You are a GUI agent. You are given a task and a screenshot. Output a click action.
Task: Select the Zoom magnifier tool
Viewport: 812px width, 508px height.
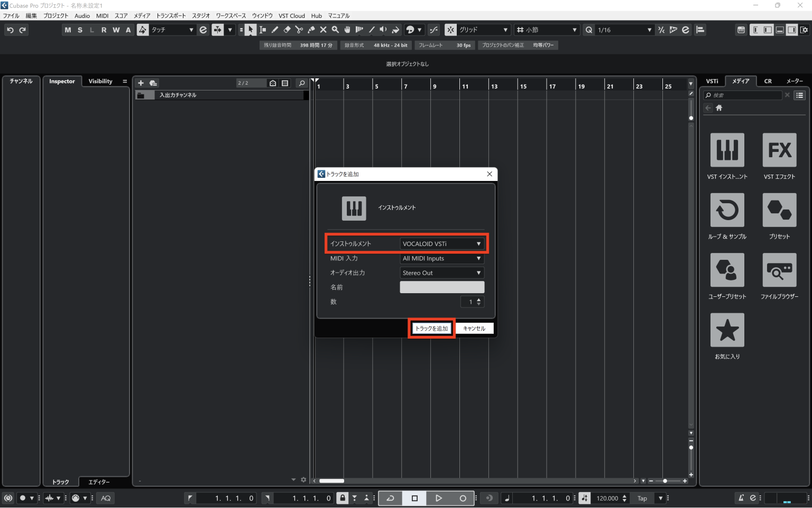[336, 30]
